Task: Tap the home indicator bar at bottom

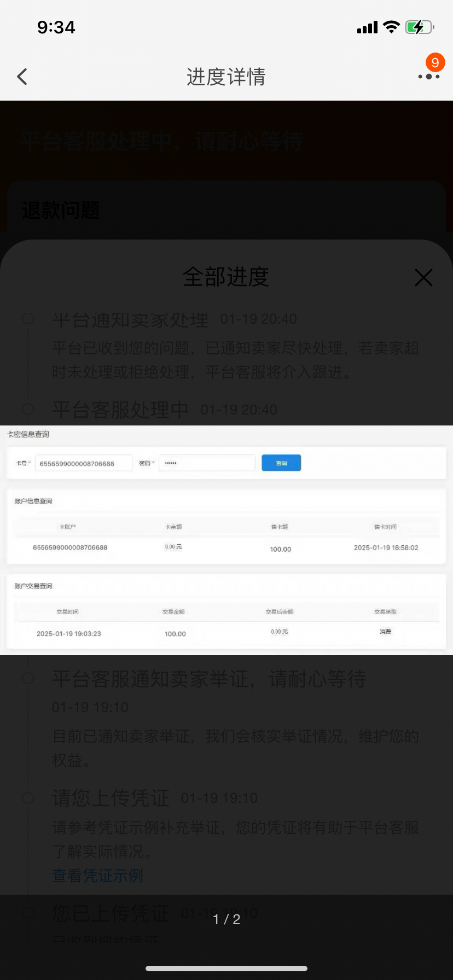Action: tap(226, 968)
